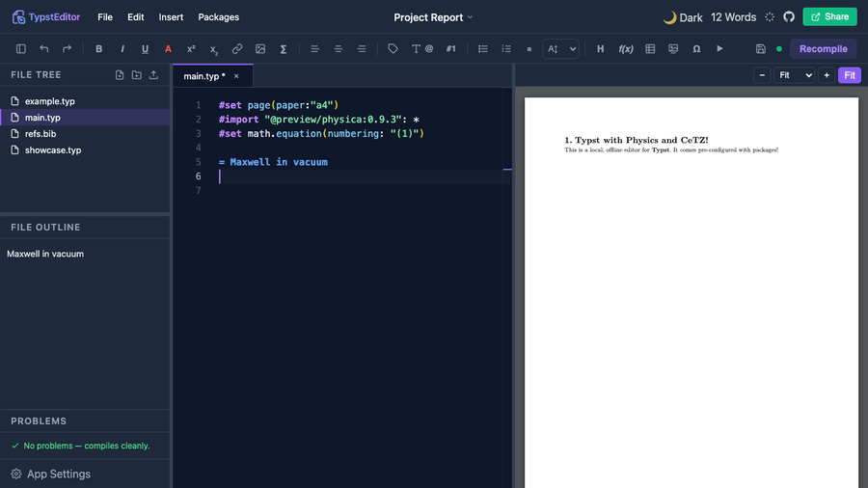This screenshot has height=488, width=868.
Task: Open the Packages menu
Action: click(x=219, y=17)
